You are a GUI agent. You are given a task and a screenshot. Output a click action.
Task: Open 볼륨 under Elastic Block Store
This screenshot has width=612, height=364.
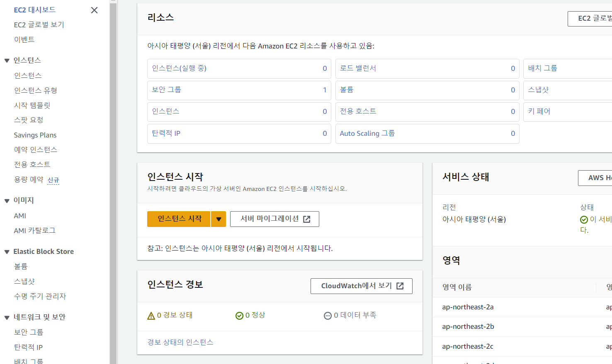coord(21,267)
